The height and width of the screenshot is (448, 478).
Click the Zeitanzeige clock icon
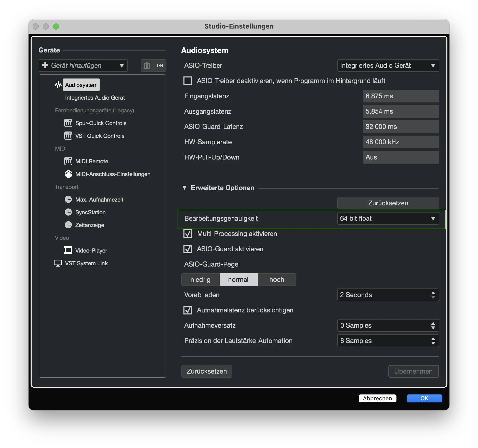pos(68,225)
